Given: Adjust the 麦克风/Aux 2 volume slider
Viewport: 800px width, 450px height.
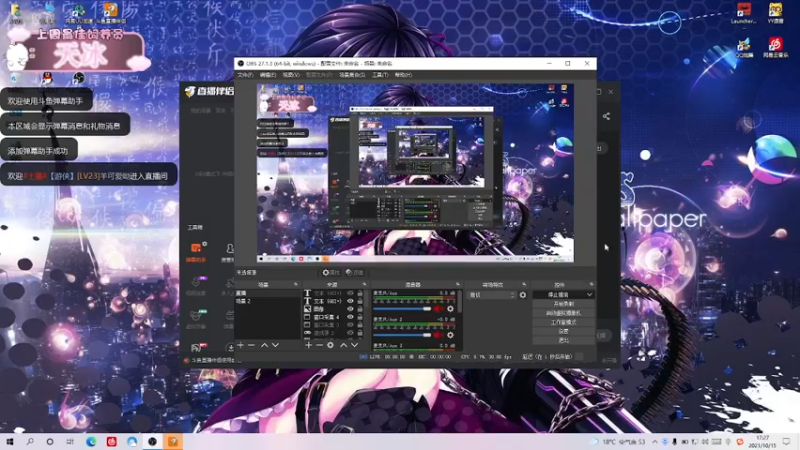Looking at the screenshot, I should tap(402, 335).
